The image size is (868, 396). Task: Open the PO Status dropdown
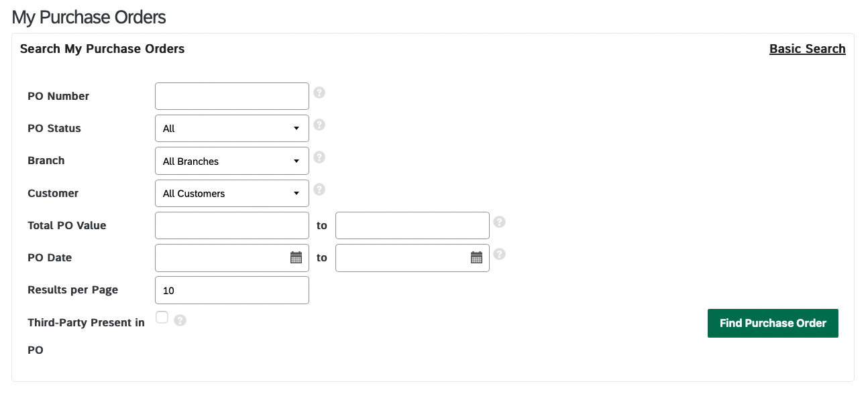[232, 129]
